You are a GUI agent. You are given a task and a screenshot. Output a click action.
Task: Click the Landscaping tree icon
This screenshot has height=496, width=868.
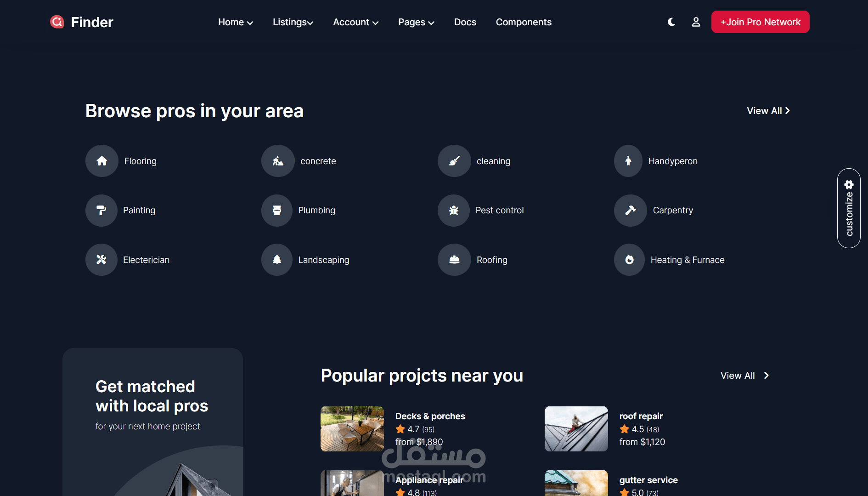(x=277, y=260)
